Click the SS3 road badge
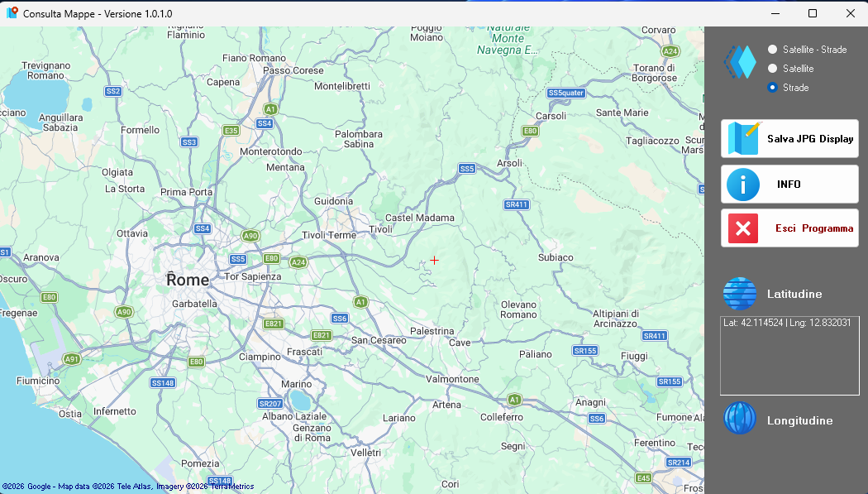This screenshot has height=494, width=868. coord(189,141)
